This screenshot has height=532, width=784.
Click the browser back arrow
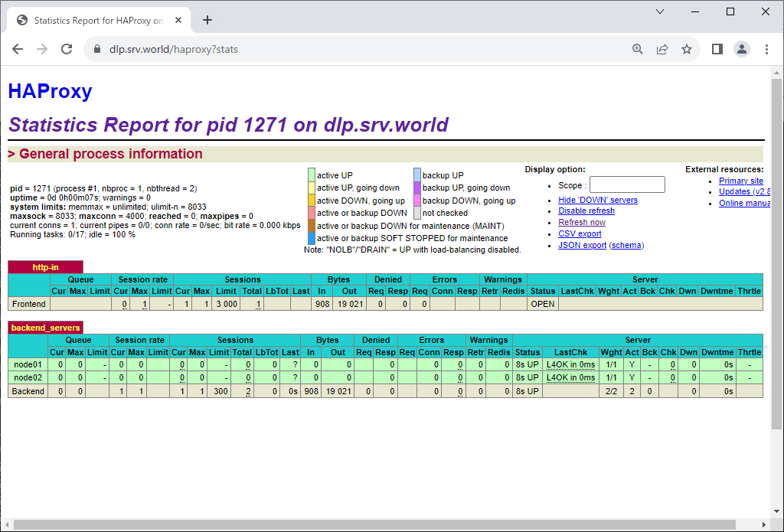(x=18, y=49)
